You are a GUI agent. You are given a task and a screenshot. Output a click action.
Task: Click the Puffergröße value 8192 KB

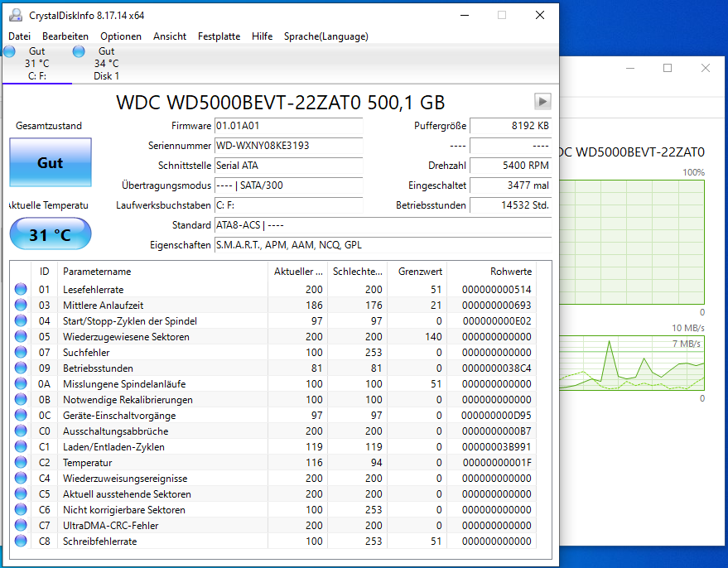tap(511, 126)
